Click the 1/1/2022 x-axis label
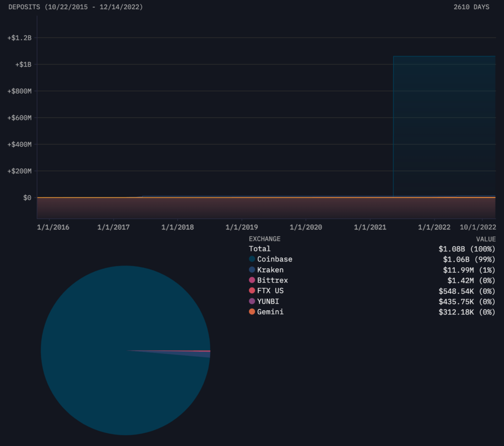The image size is (504, 446). click(x=434, y=227)
